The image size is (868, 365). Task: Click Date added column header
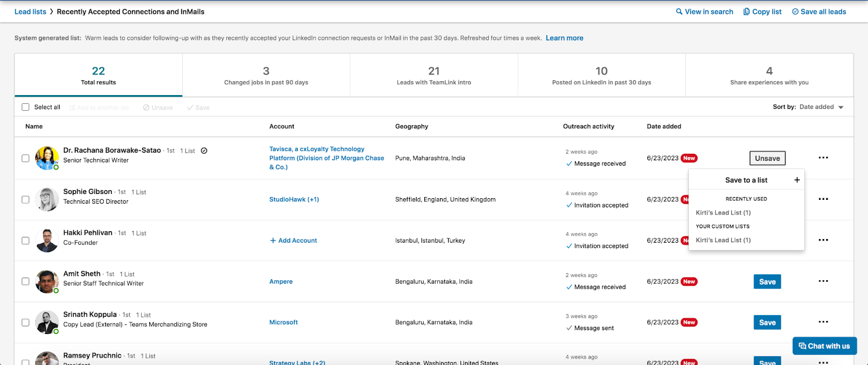point(664,126)
